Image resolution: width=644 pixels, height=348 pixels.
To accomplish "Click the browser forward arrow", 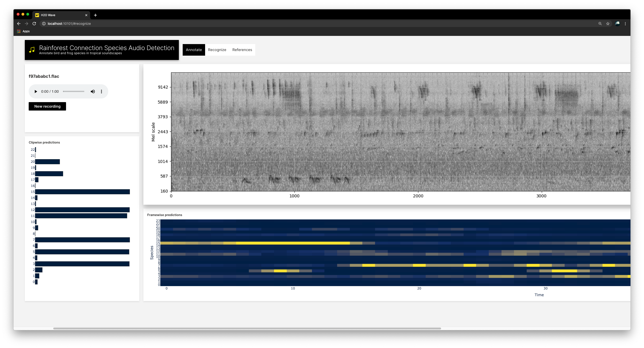I will click(27, 24).
